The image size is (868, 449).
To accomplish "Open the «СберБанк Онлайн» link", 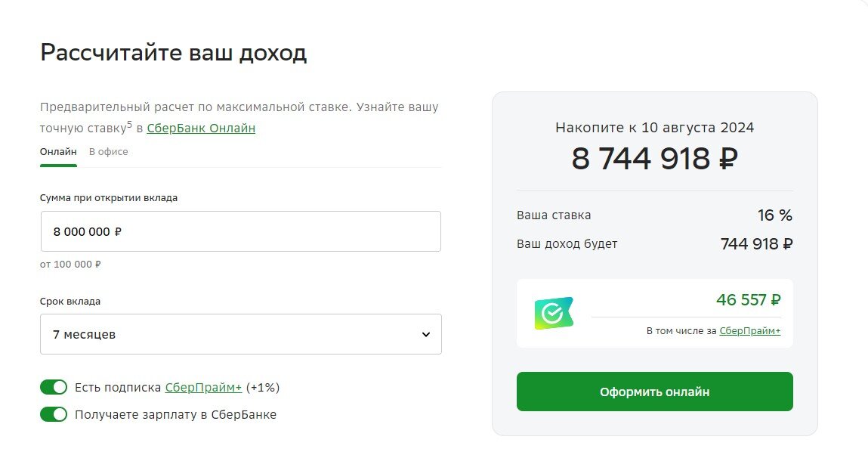I will coord(200,128).
